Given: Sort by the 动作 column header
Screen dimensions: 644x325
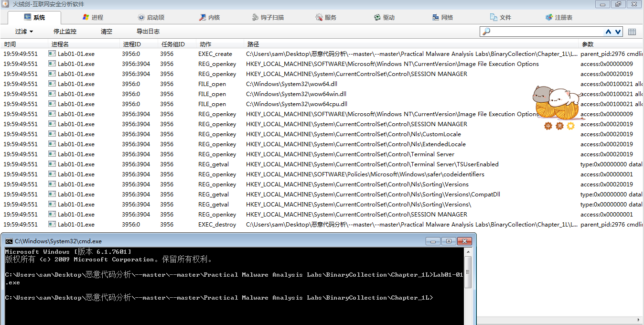Looking at the screenshot, I should click(x=220, y=44).
